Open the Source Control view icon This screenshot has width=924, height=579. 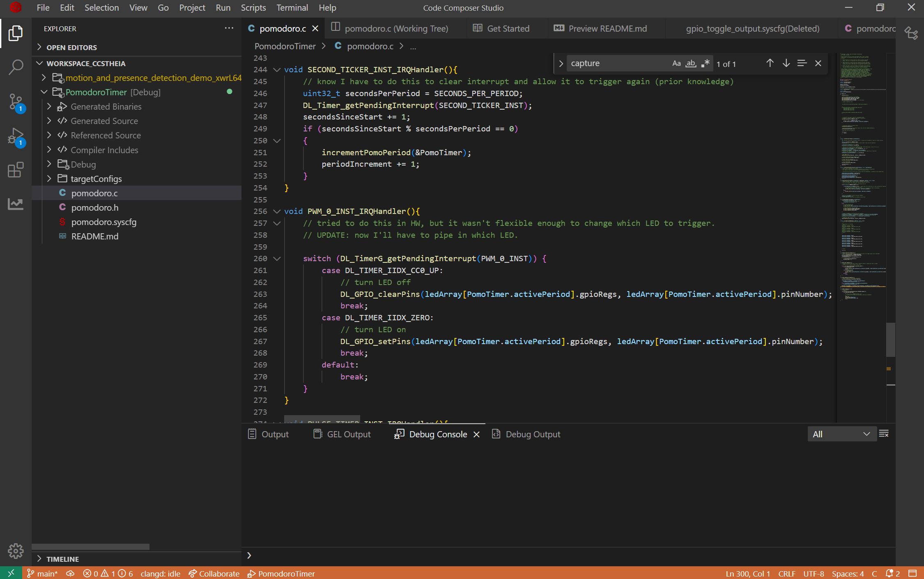16,102
